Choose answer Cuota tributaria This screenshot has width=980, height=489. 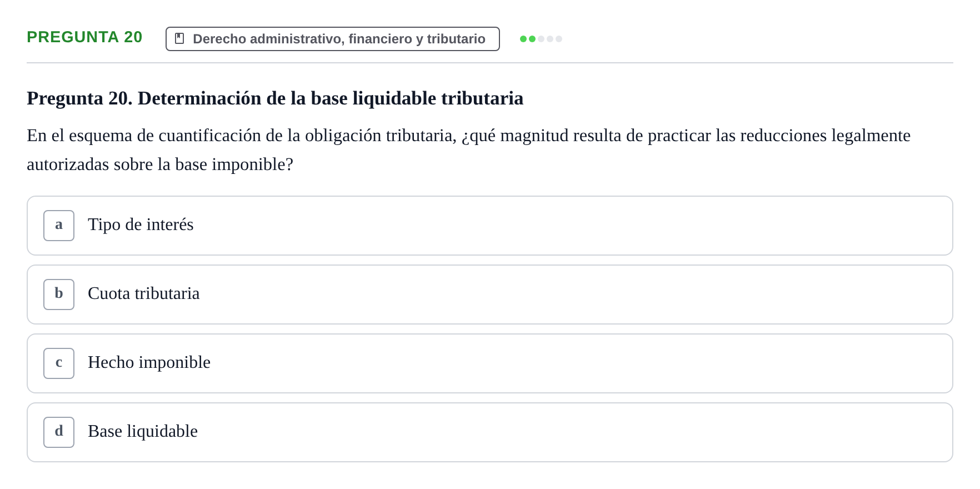pyautogui.click(x=143, y=293)
